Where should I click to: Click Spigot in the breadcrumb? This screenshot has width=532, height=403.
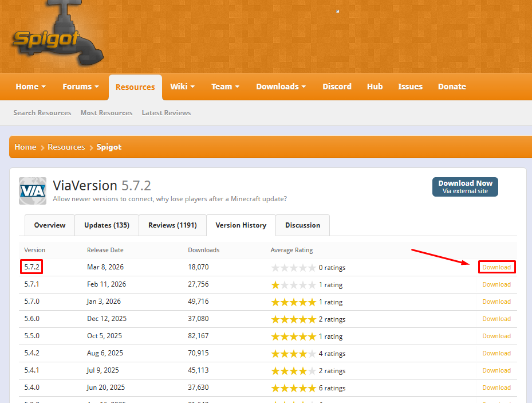click(109, 147)
